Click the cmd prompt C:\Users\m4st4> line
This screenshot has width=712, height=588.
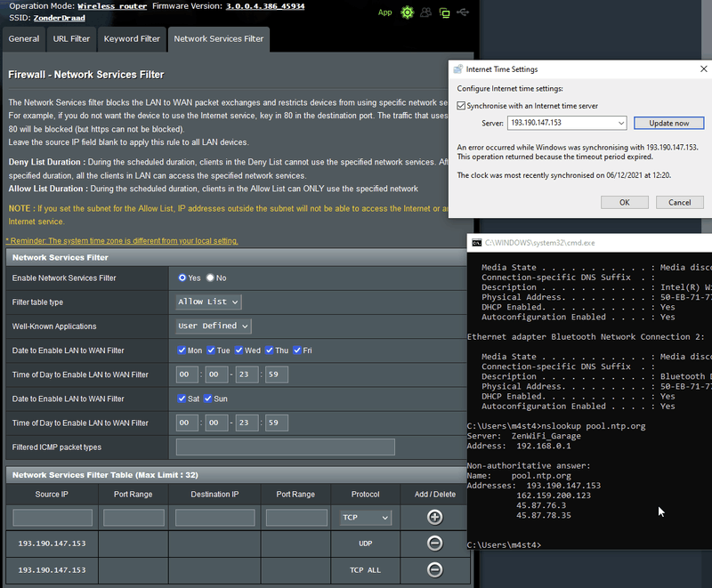[504, 545]
